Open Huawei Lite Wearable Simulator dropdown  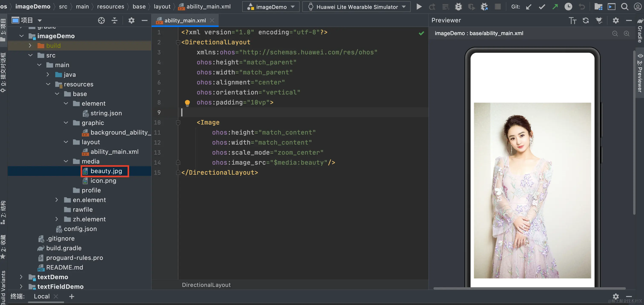pos(356,7)
